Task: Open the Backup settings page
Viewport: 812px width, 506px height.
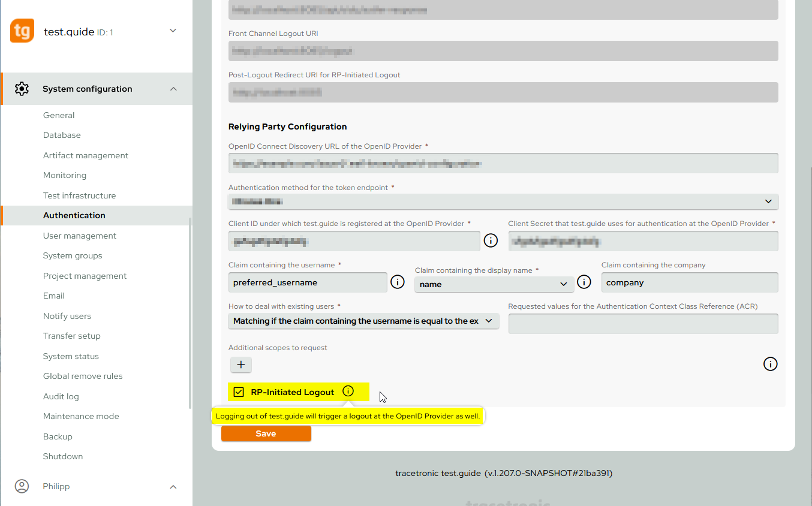Action: click(58, 436)
